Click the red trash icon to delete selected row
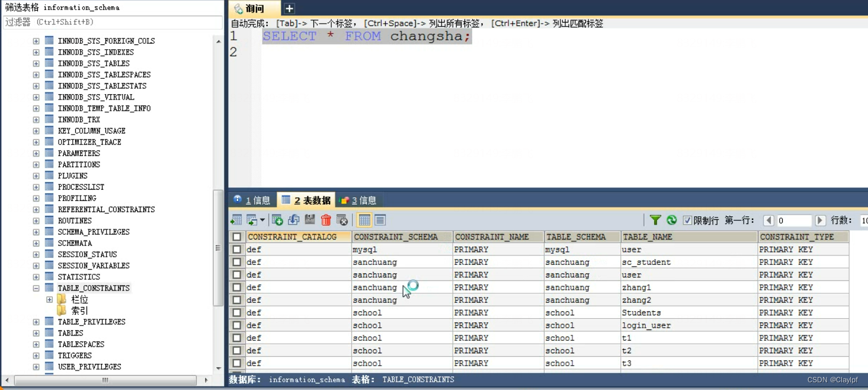This screenshot has width=868, height=390. [326, 220]
